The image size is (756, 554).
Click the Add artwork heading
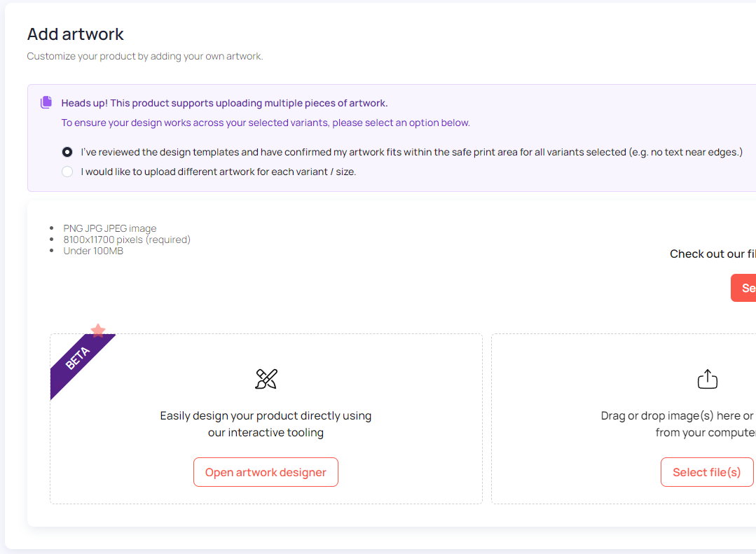coord(75,34)
